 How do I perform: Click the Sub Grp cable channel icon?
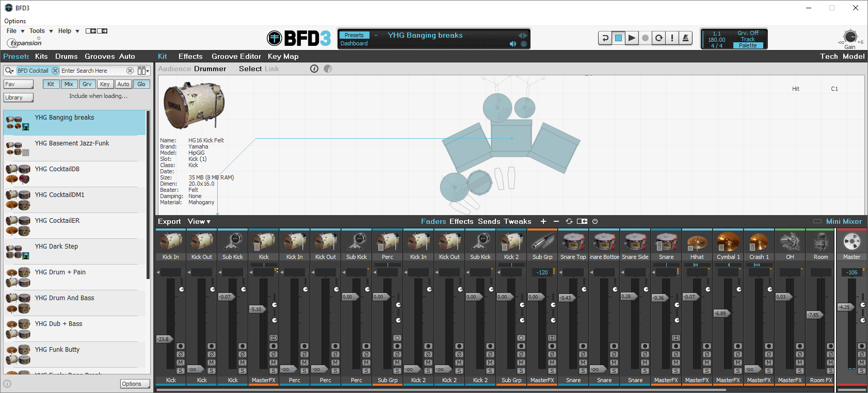pyautogui.click(x=542, y=241)
